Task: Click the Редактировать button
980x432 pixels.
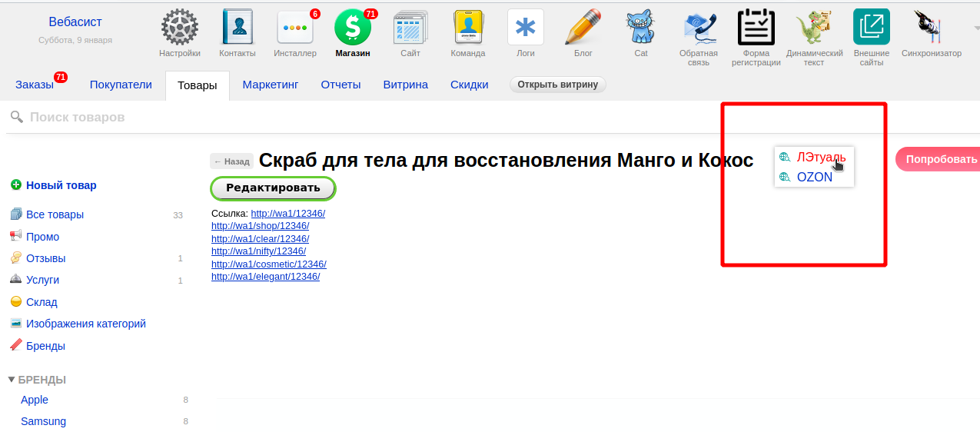Action: pos(273,188)
